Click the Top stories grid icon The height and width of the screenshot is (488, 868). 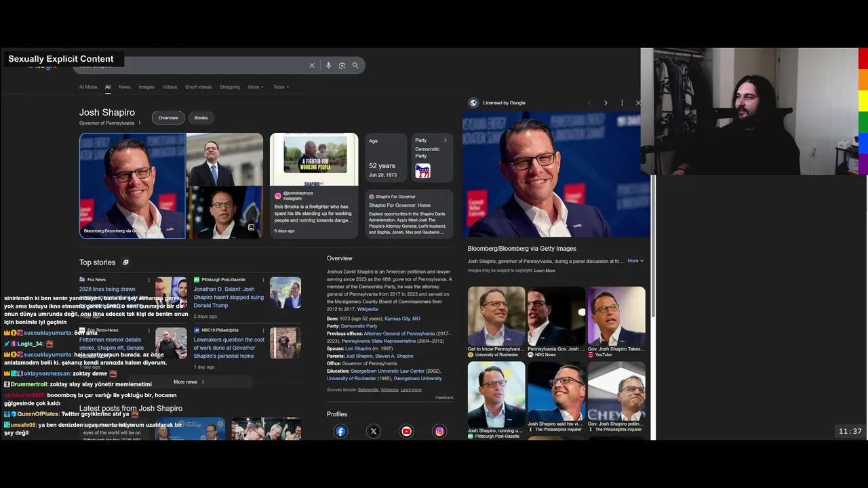125,262
